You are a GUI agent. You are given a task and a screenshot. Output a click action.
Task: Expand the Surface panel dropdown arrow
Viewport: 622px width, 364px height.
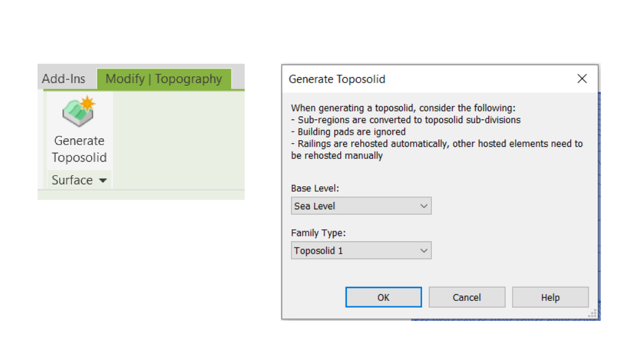(x=102, y=181)
